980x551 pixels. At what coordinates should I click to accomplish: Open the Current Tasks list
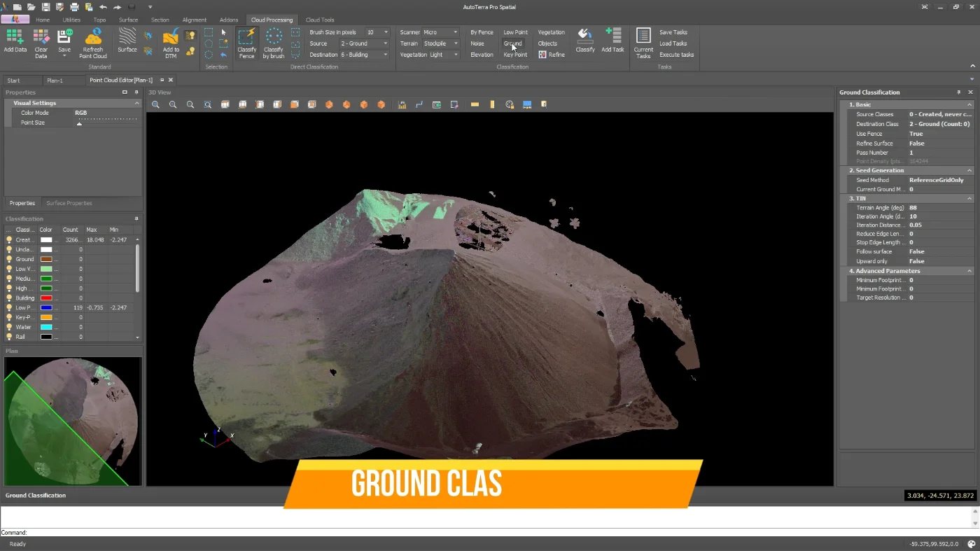[x=643, y=42]
